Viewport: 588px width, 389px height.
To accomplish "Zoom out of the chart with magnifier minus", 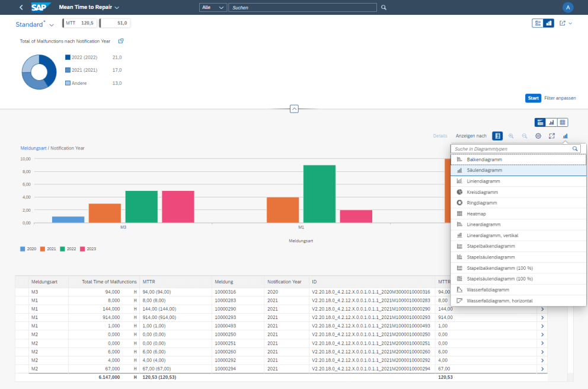I will (525, 135).
